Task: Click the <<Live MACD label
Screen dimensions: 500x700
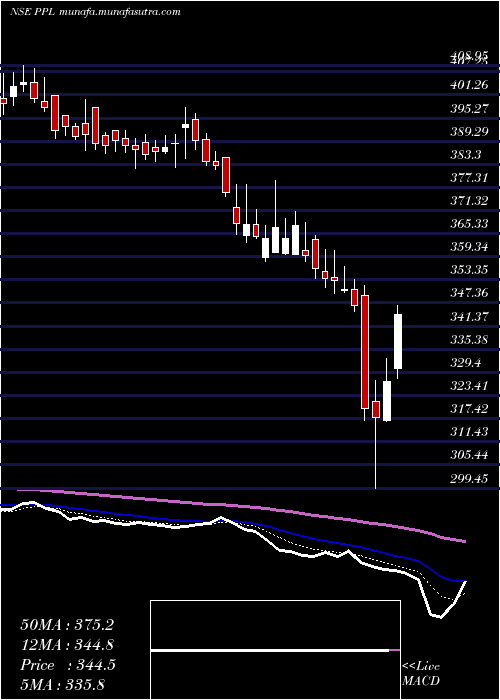Action: tap(421, 674)
